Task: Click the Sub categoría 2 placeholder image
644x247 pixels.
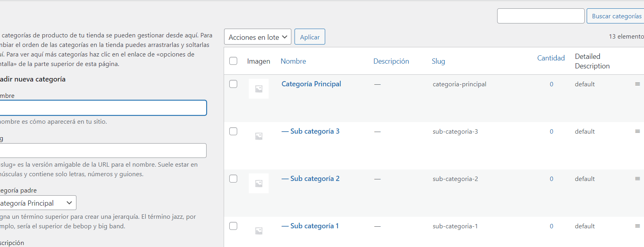Action: (x=259, y=183)
